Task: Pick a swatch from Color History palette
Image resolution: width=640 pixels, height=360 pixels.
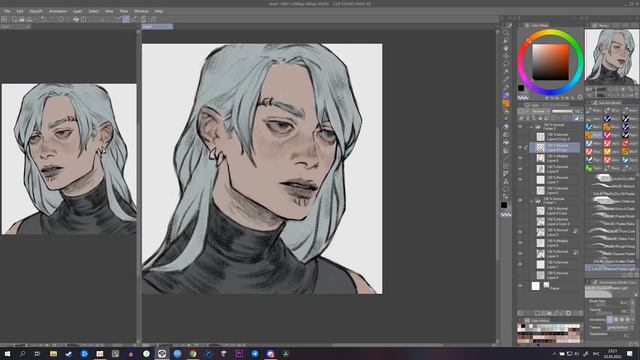Action: point(549,333)
